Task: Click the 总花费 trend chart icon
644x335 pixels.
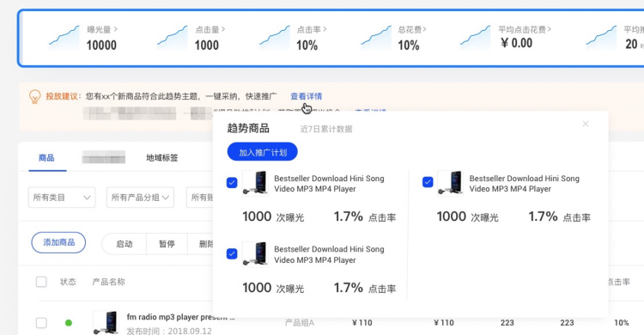Action: coord(376,38)
